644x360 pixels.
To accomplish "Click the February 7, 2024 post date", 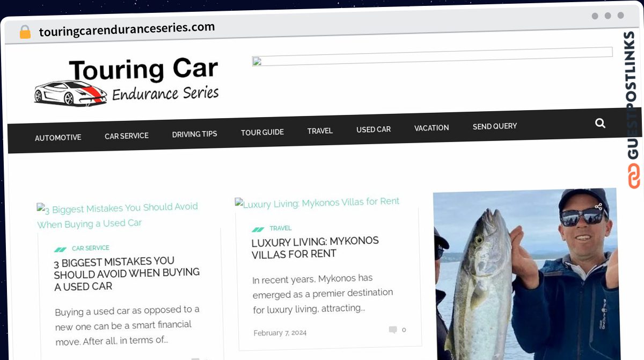I will tap(280, 333).
